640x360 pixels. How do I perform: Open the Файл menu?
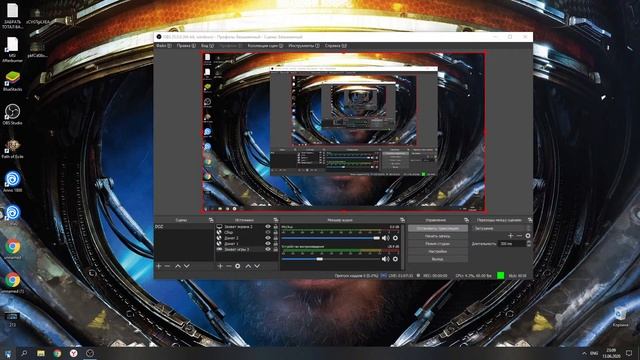coord(164,46)
